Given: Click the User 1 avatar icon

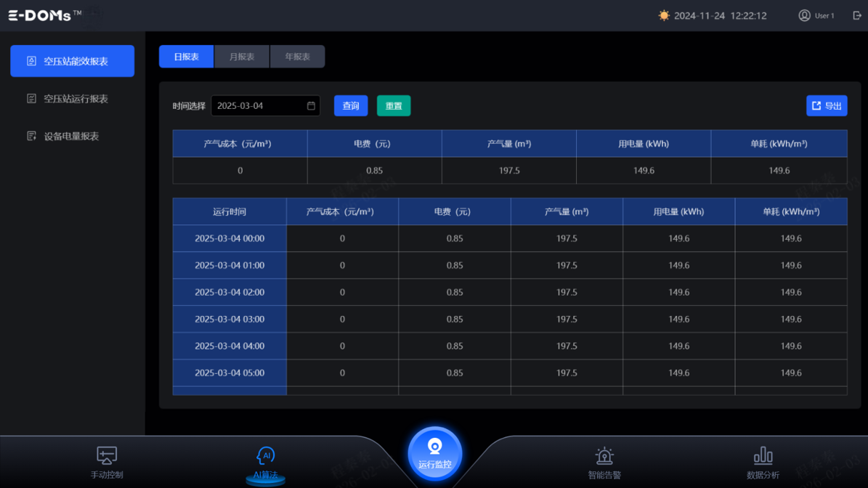Looking at the screenshot, I should (x=804, y=15).
